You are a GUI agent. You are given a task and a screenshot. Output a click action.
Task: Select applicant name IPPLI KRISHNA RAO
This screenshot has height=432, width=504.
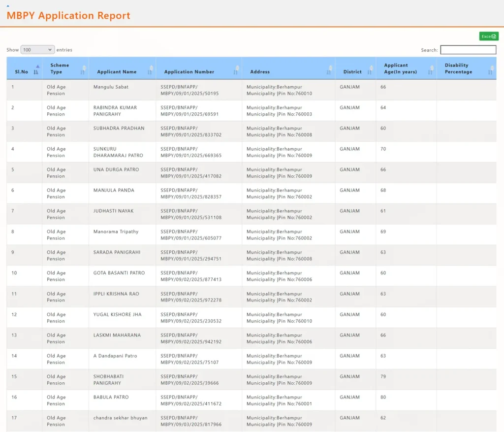116,294
